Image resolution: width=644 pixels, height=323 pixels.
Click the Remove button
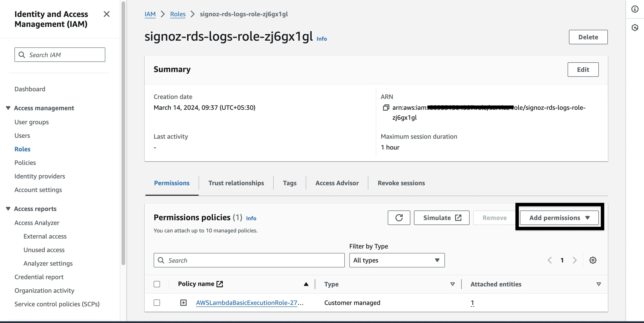[x=494, y=218]
